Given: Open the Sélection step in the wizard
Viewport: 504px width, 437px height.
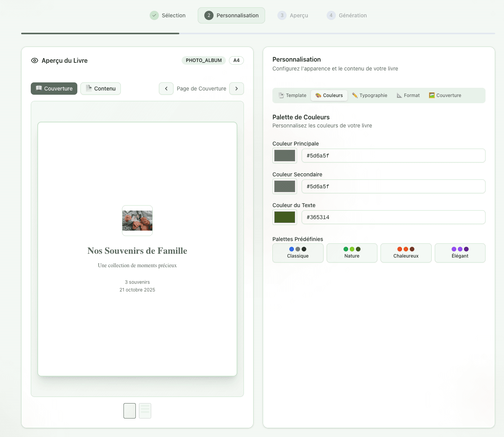Looking at the screenshot, I should click(x=168, y=15).
